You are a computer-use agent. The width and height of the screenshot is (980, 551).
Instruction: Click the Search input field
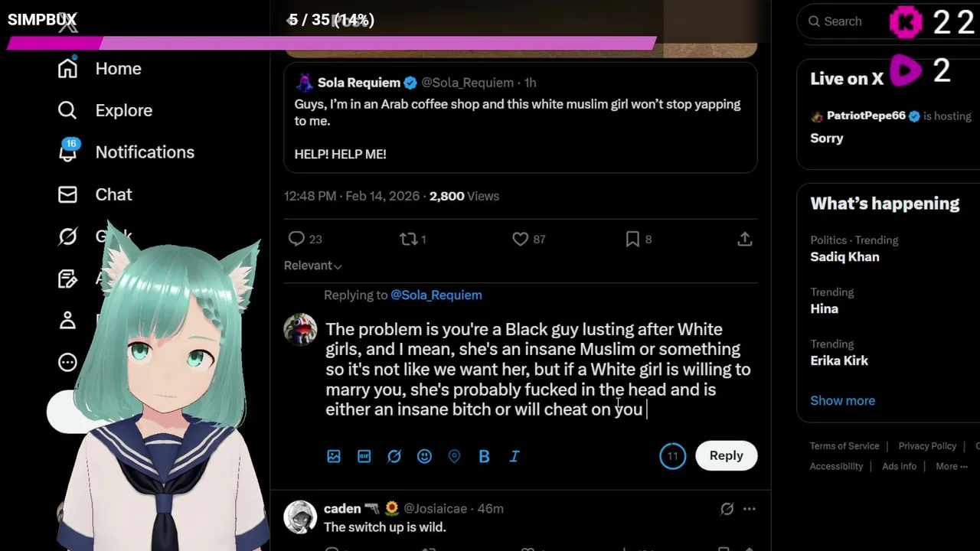click(x=846, y=21)
